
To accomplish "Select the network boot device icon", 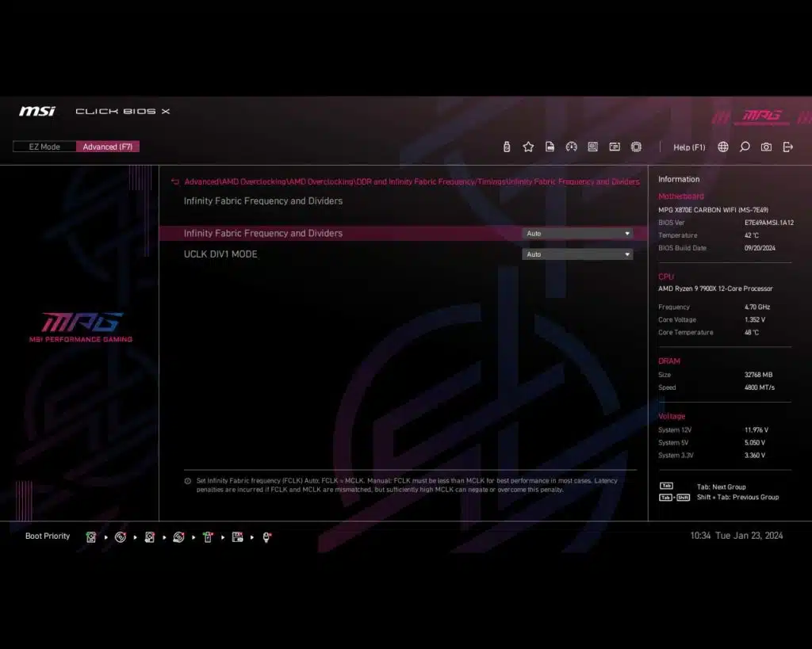I will pos(266,537).
